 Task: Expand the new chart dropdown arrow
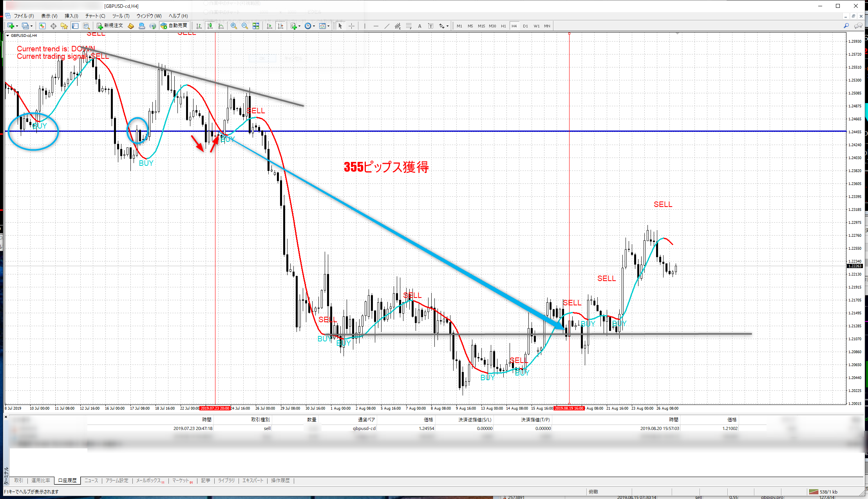(x=17, y=26)
